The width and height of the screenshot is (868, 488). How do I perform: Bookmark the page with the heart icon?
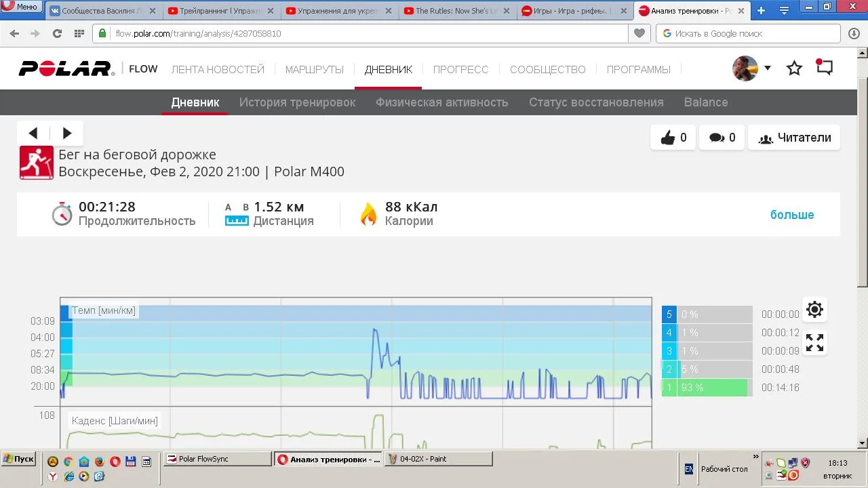click(x=639, y=33)
